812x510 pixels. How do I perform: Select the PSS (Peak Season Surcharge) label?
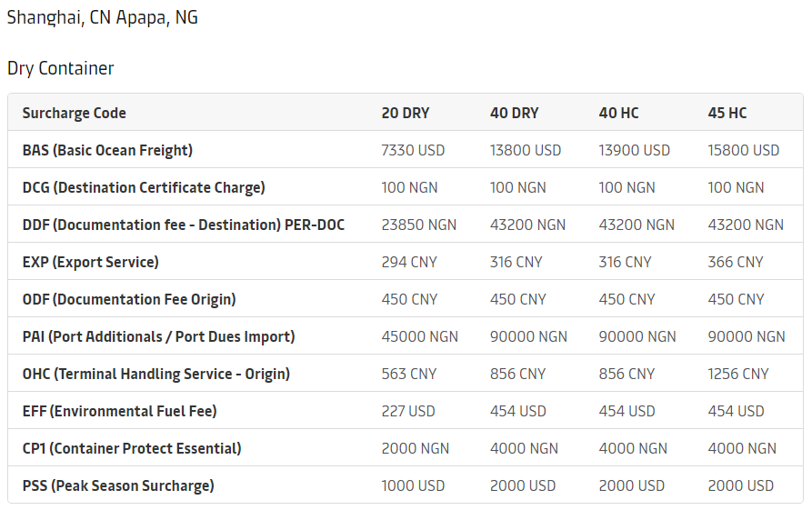(118, 486)
